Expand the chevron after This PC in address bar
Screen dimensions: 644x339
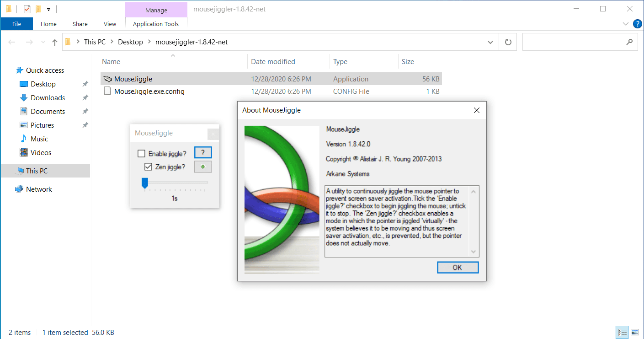point(112,42)
